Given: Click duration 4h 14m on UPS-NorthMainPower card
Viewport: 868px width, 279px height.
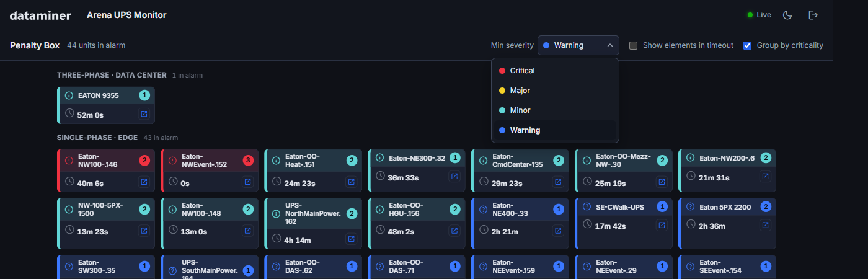Looking at the screenshot, I should click(298, 241).
